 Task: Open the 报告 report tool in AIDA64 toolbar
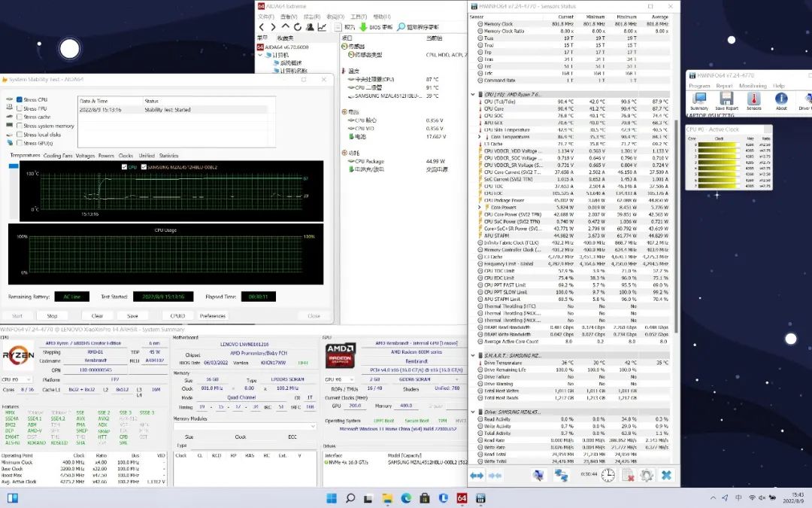[345, 27]
